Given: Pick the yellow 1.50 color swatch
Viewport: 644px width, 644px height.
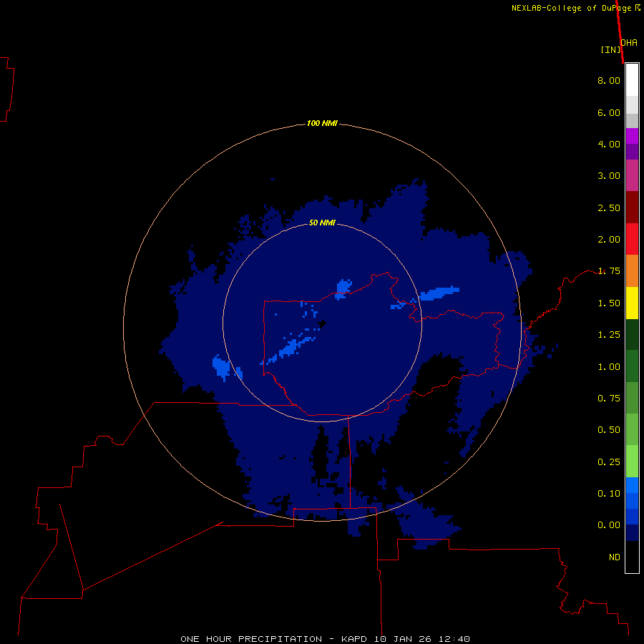Looking at the screenshot, I should click(632, 303).
